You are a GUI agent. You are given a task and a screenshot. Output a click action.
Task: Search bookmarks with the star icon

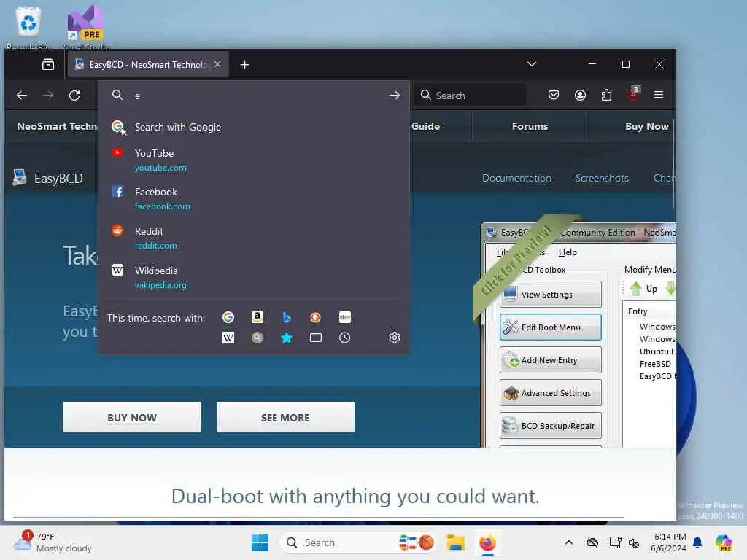click(x=286, y=338)
